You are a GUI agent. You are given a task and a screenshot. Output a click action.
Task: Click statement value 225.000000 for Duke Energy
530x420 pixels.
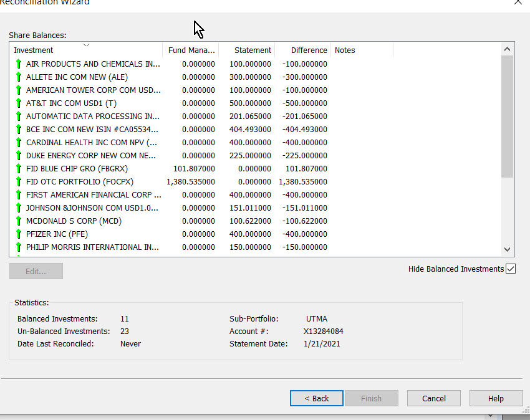click(x=250, y=155)
